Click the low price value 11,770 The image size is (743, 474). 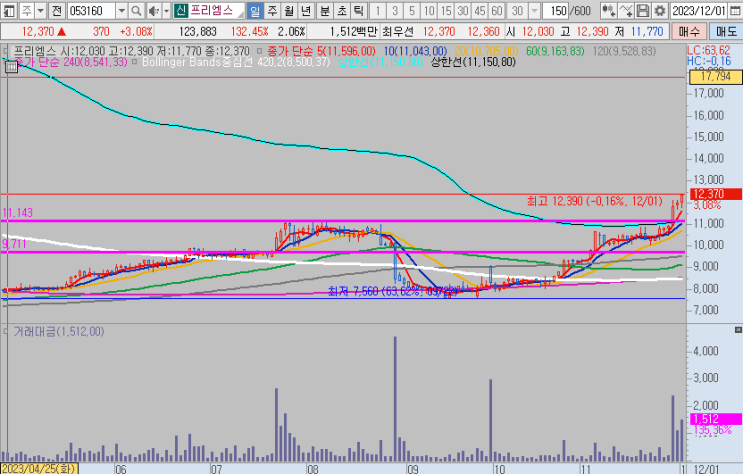pos(647,32)
